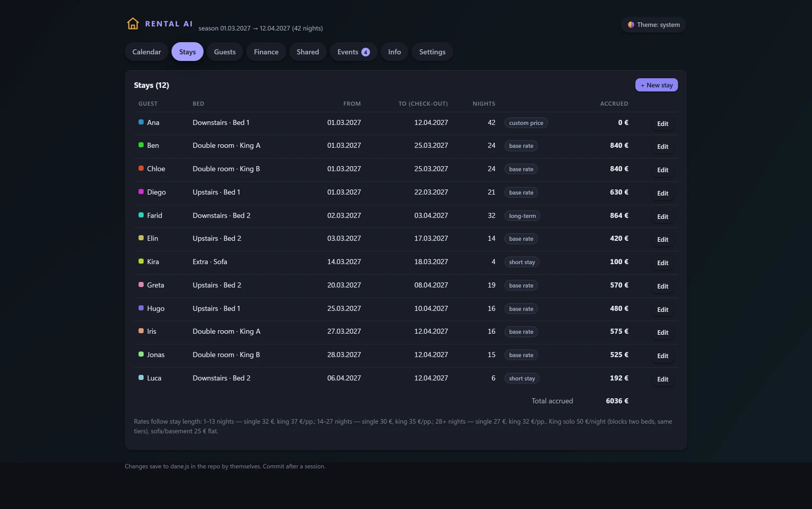Screen dimensions: 812x509
Task: Open the Calendar tab
Action: pos(147,52)
